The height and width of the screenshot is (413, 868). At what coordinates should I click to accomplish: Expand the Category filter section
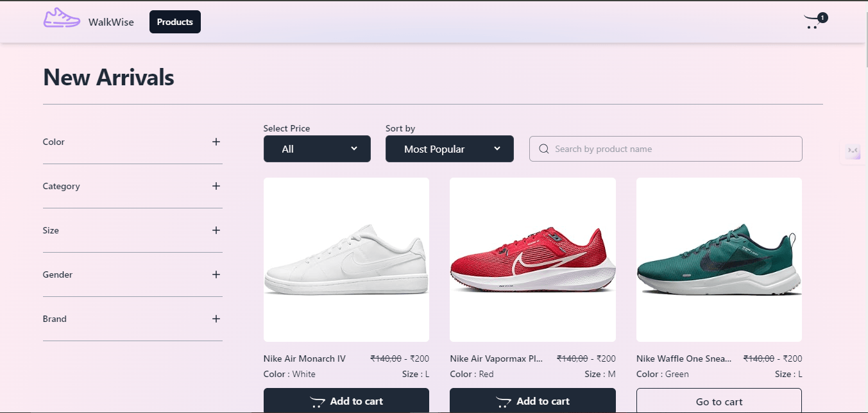[133, 186]
